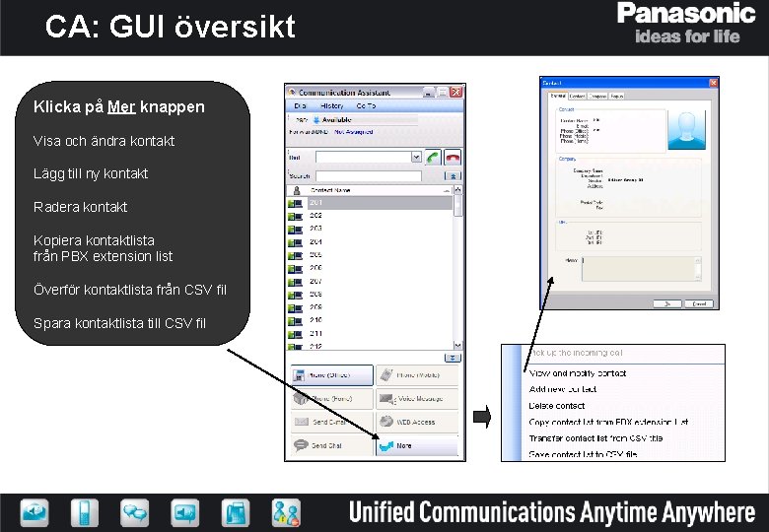Viewport: 769px width, 532px height.
Task: Click the speaker icon in footer
Action: pos(185,512)
